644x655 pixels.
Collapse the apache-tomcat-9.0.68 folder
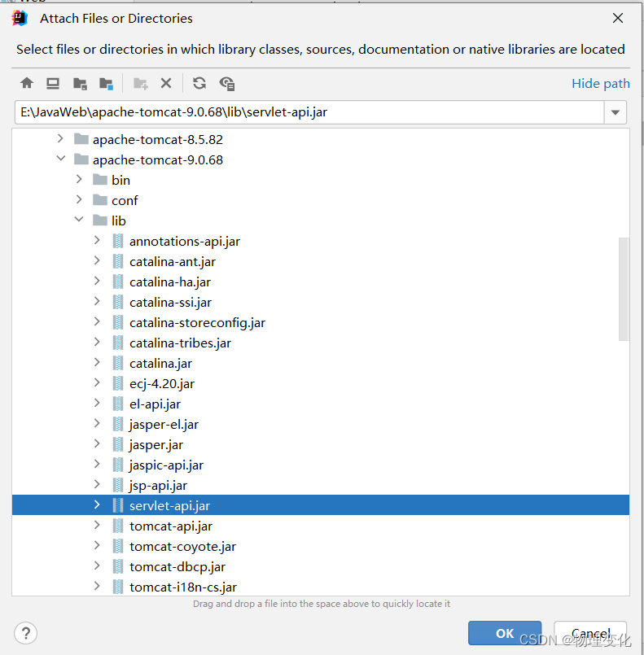click(x=61, y=159)
